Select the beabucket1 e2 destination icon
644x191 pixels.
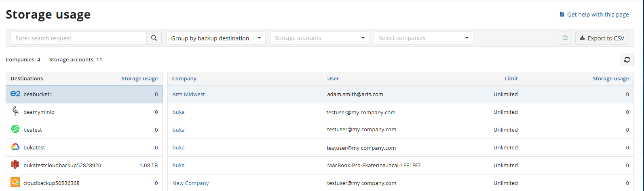pos(15,94)
